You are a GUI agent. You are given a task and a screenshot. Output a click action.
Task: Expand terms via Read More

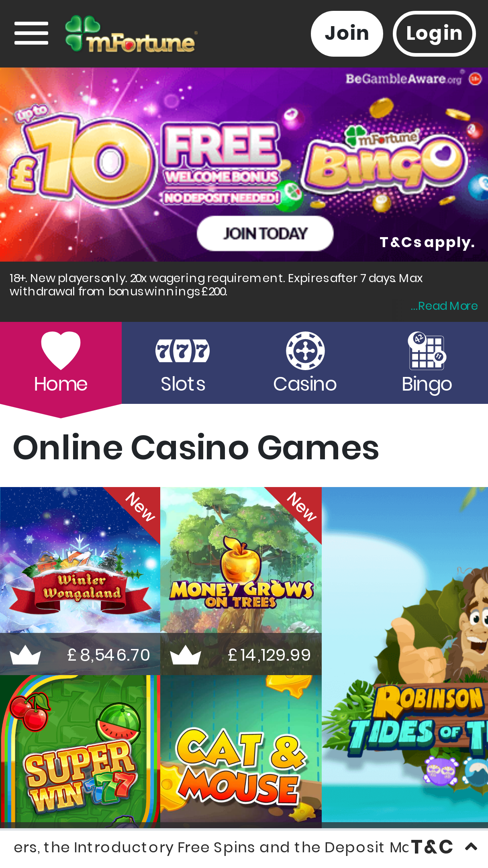coord(444,306)
